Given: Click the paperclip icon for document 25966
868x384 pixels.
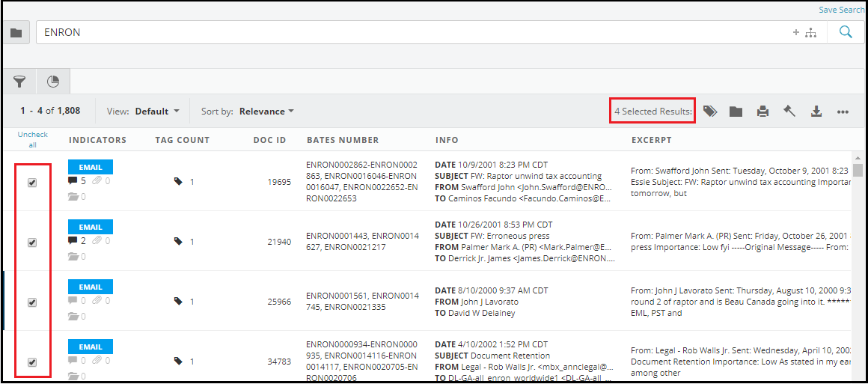Looking at the screenshot, I should point(97,300).
